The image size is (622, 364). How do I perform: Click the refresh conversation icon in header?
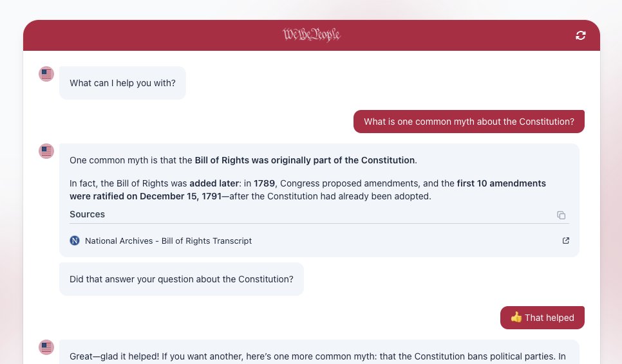580,35
